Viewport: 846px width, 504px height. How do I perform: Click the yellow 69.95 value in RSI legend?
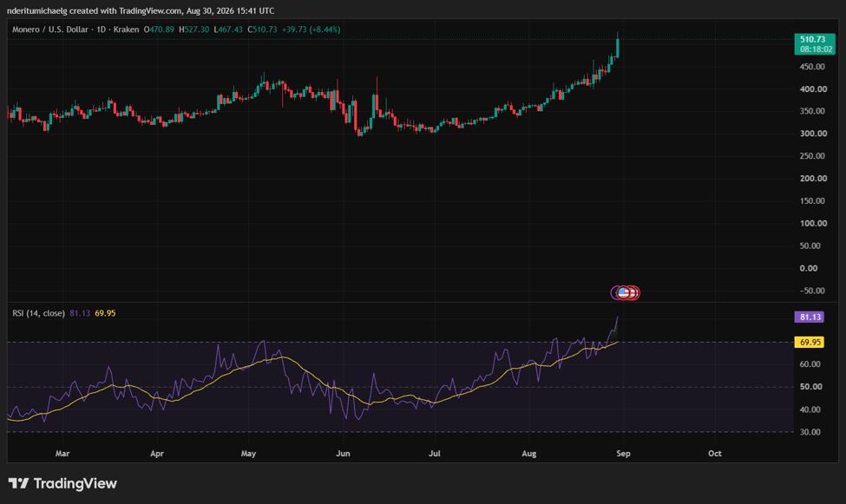[105, 313]
